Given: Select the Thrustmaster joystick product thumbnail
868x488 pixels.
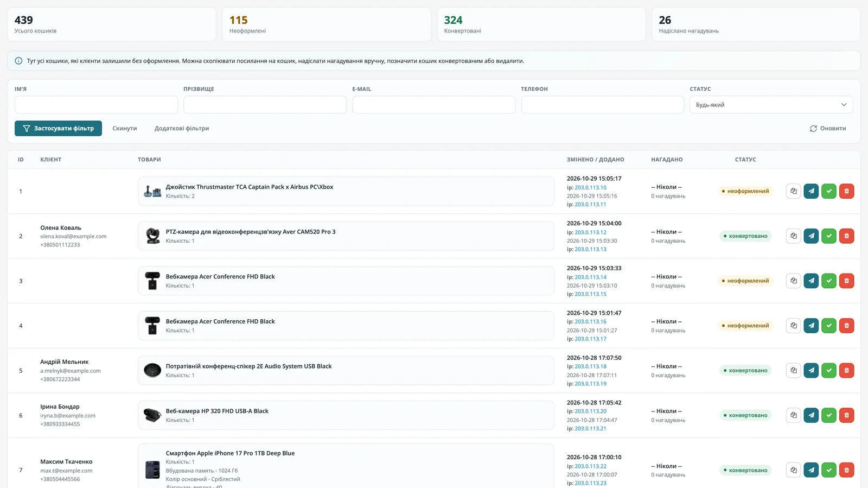Looking at the screenshot, I should [x=152, y=191].
